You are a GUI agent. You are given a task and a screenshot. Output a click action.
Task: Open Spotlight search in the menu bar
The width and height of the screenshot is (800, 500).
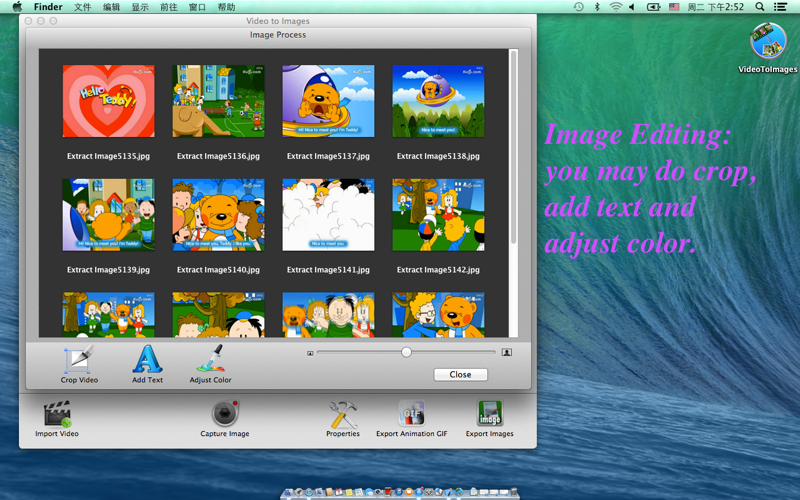pyautogui.click(x=760, y=7)
